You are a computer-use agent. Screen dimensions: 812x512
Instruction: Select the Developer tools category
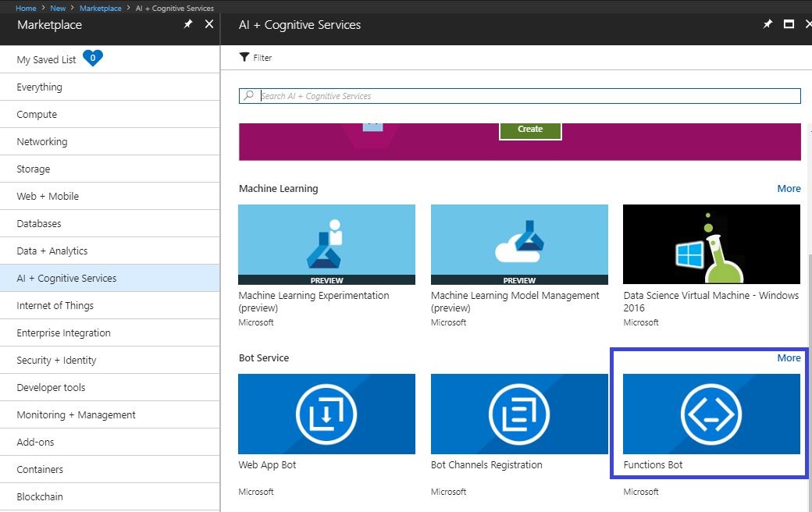(x=110, y=387)
